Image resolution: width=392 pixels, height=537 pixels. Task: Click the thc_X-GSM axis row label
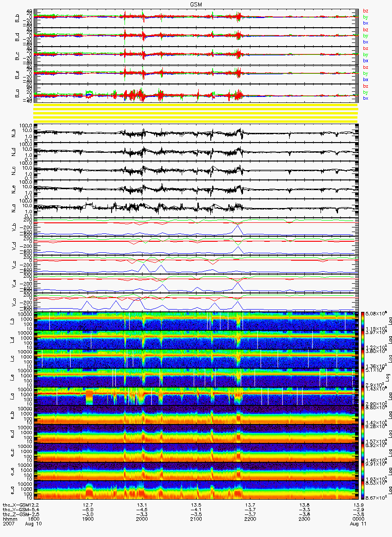[x=17, y=505]
